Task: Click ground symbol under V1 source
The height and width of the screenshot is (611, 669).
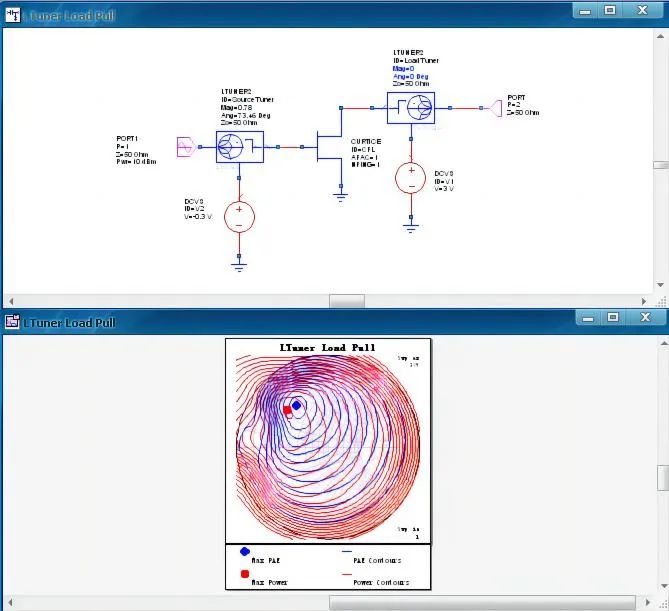Action: click(410, 228)
